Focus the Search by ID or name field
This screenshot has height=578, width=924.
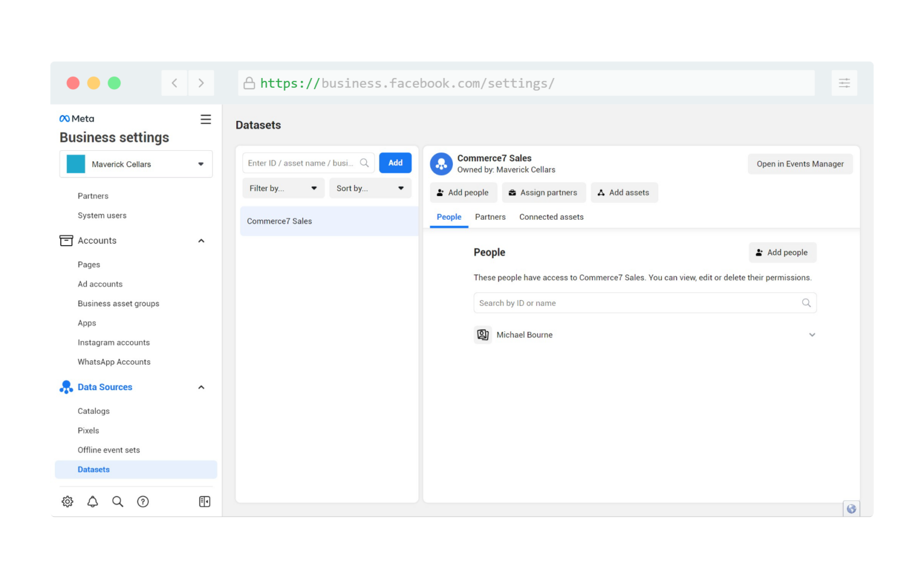pos(645,303)
